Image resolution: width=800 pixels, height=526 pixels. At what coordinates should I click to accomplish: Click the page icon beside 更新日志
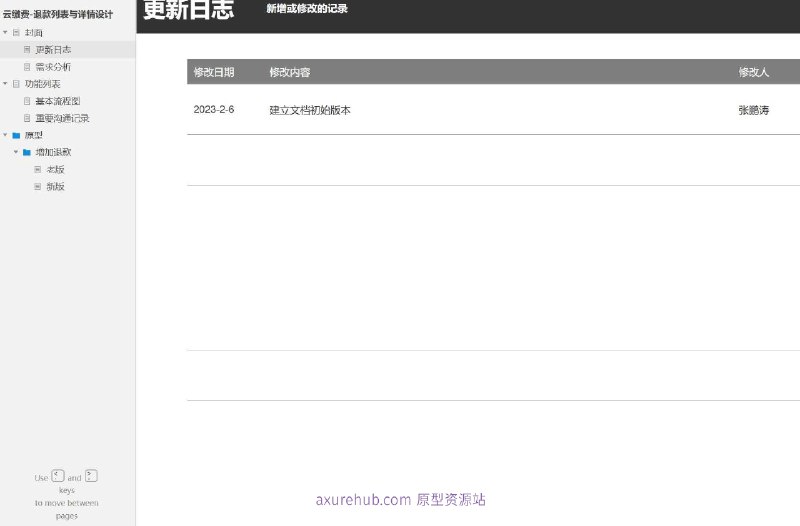[x=27, y=49]
